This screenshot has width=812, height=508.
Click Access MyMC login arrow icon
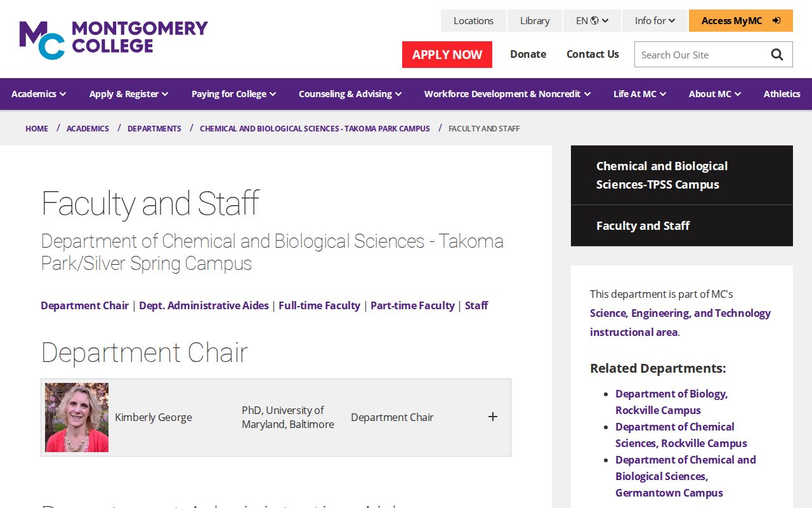(776, 20)
